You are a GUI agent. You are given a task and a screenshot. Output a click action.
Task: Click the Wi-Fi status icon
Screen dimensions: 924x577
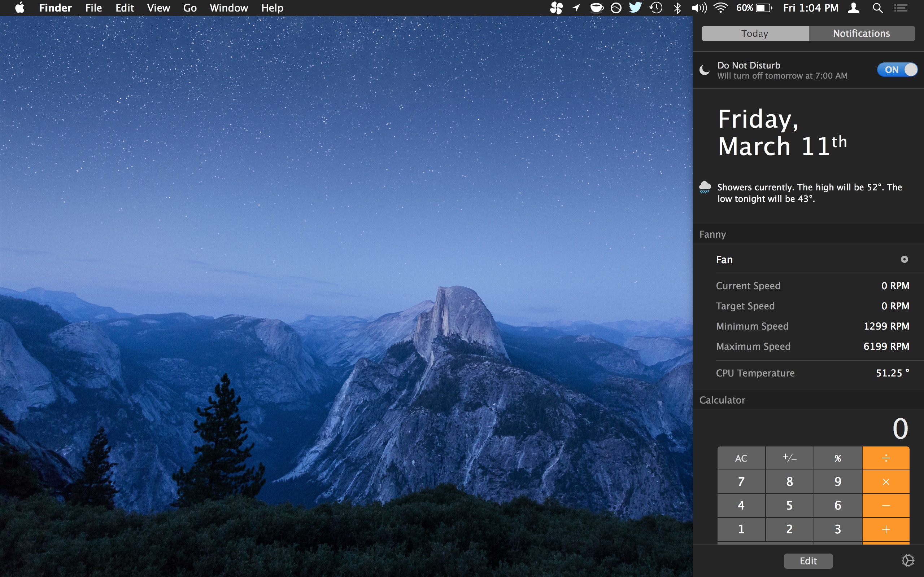720,8
